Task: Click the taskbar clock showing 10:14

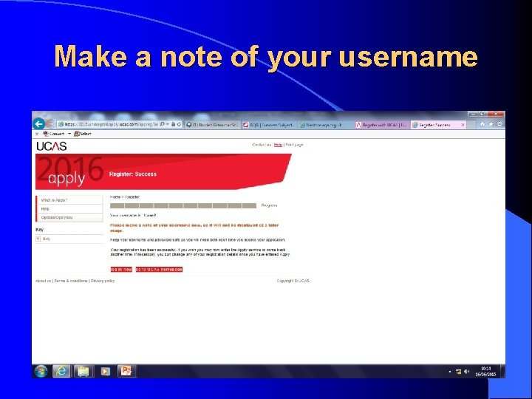Action: point(485,372)
